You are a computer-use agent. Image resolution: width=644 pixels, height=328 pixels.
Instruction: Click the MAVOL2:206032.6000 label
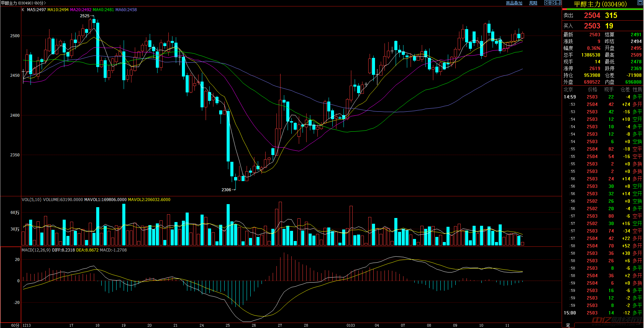coord(149,200)
